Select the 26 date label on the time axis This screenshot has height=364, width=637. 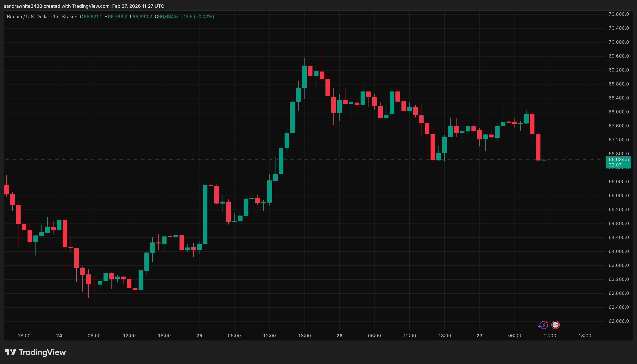[339, 336]
